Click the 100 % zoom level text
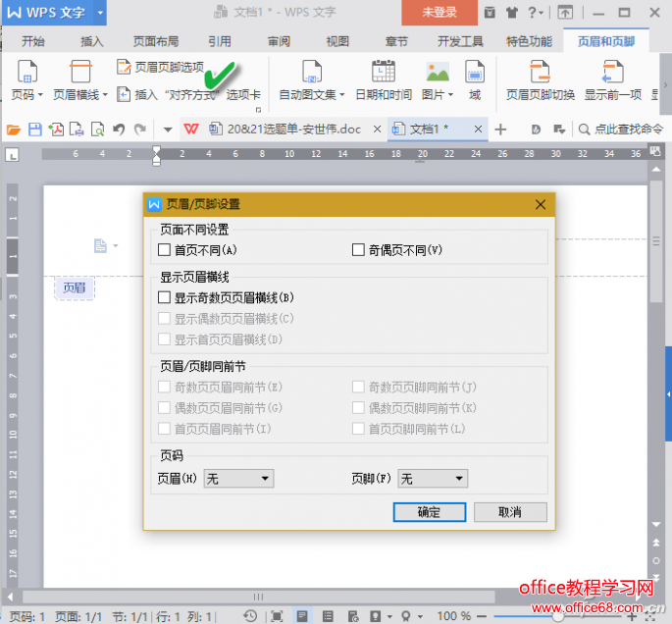The image size is (672, 624). (454, 616)
